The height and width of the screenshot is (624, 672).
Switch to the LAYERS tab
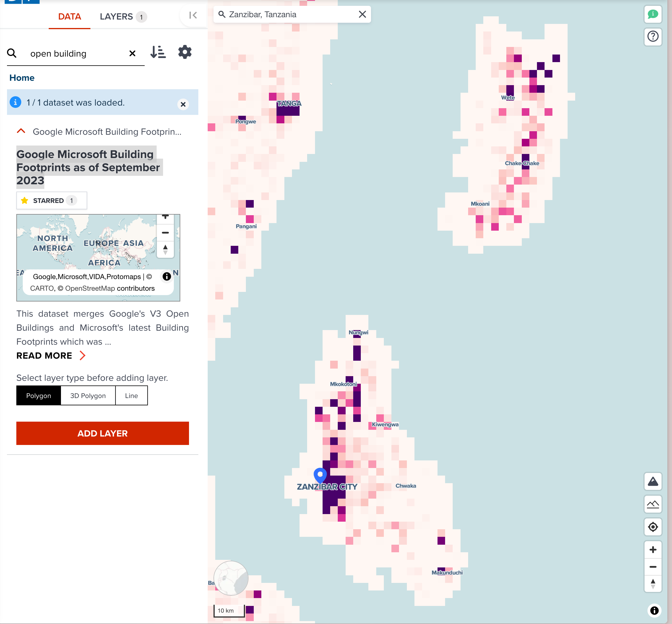pyautogui.click(x=116, y=17)
